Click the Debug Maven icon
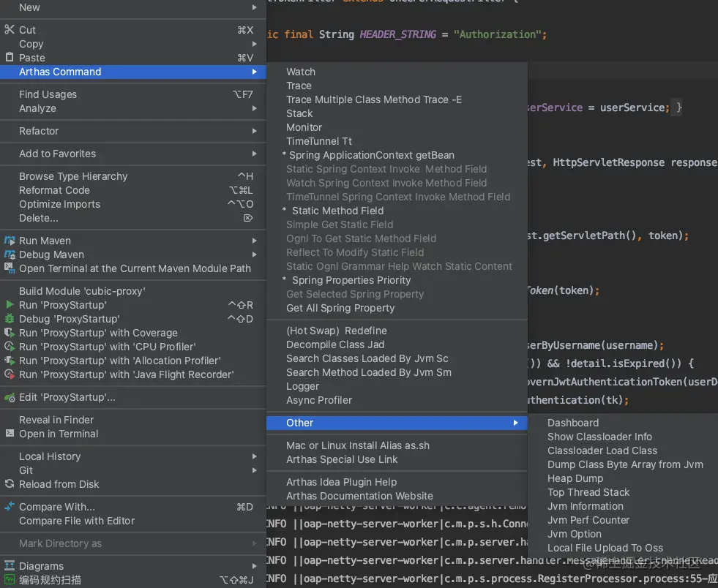The width and height of the screenshot is (718, 588). [10, 255]
